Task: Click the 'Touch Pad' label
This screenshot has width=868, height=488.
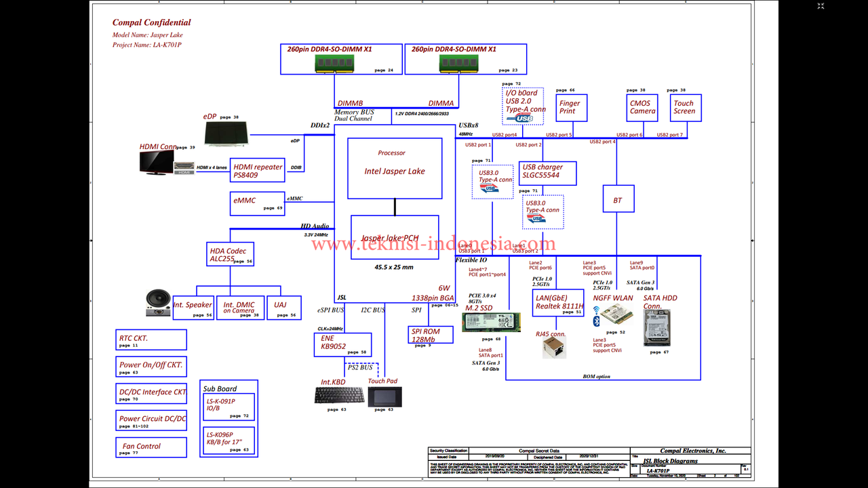Action: pos(382,381)
